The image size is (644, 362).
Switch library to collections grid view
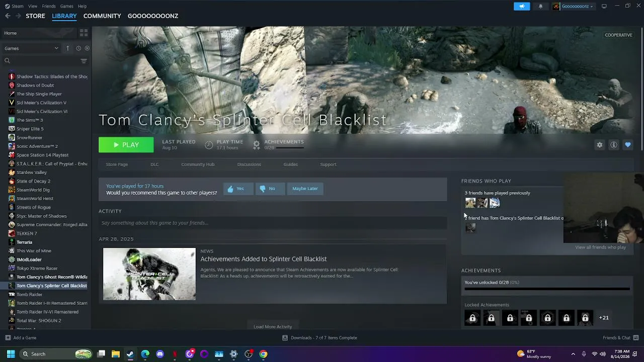pos(84,33)
